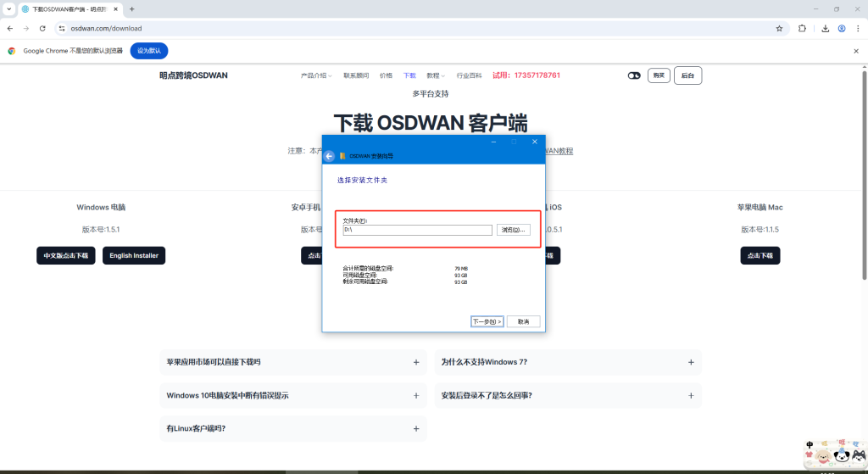Bookmark this page with star icon
The width and height of the screenshot is (868, 474).
point(780,28)
